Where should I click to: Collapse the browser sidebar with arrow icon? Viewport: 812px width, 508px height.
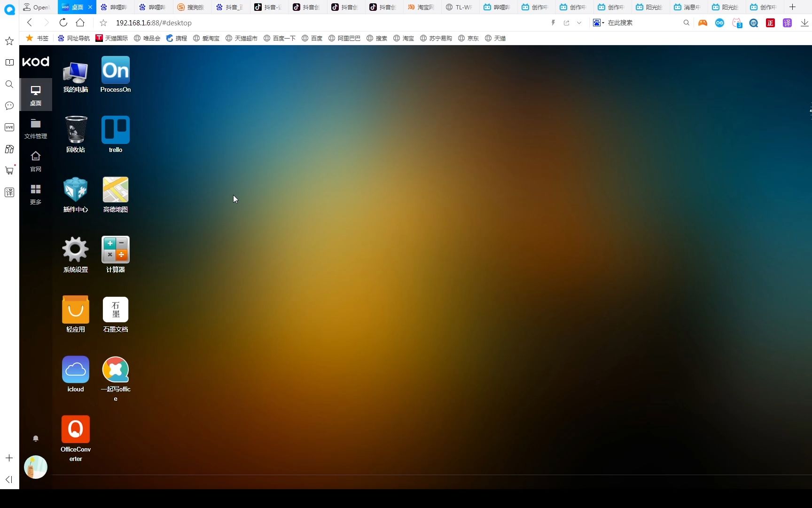9,479
